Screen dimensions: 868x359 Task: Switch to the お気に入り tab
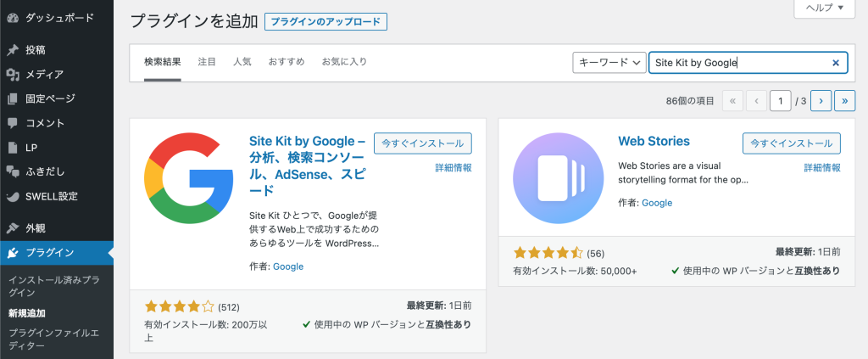pyautogui.click(x=344, y=62)
